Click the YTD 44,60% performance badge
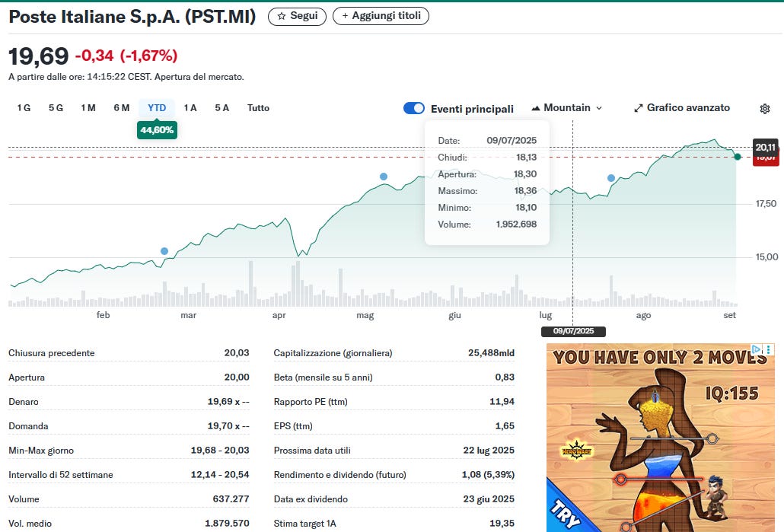The image size is (784, 532). tap(157, 130)
